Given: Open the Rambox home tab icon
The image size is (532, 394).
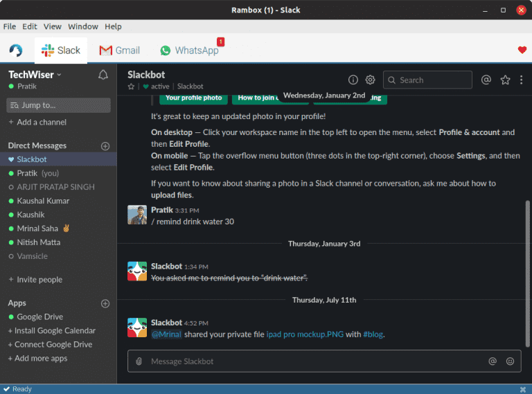Looking at the screenshot, I should [x=16, y=50].
